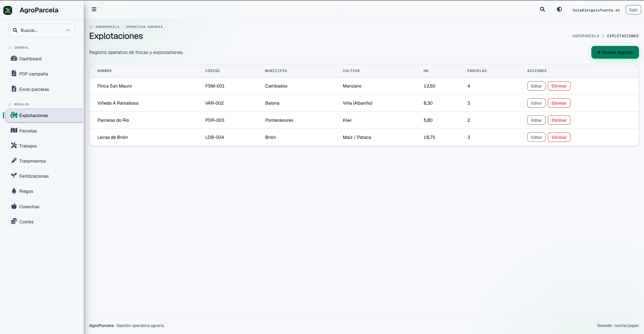The height and width of the screenshot is (334, 644).
Task: Toggle dark/light theme icon
Action: pos(559,9)
